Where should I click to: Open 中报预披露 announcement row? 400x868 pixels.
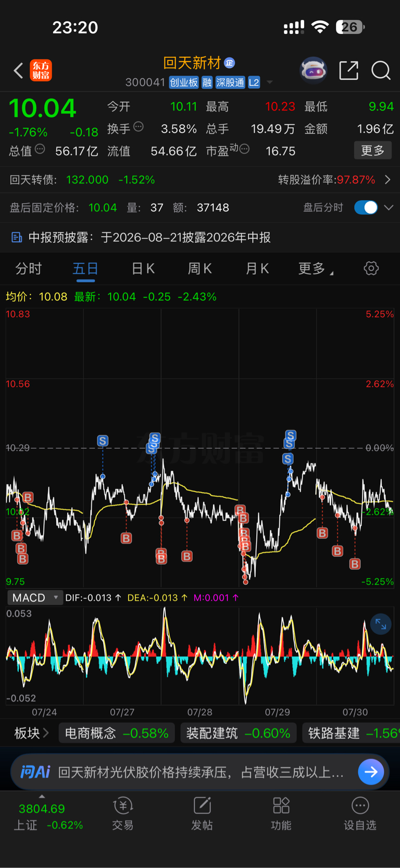[200, 238]
